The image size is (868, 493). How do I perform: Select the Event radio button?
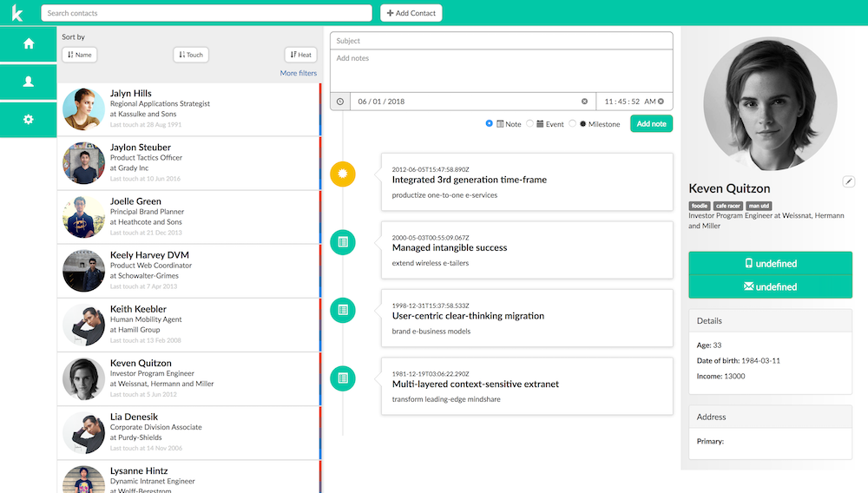(x=529, y=123)
